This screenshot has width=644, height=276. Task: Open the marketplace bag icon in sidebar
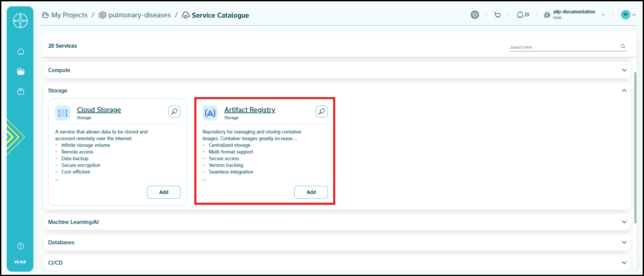[21, 91]
